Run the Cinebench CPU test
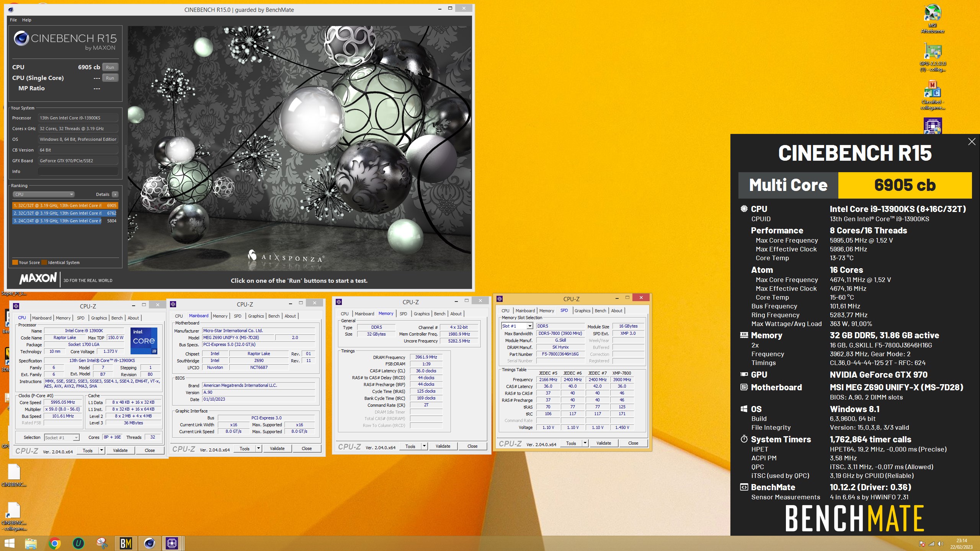Screen dimensions: 980x551 coord(110,67)
